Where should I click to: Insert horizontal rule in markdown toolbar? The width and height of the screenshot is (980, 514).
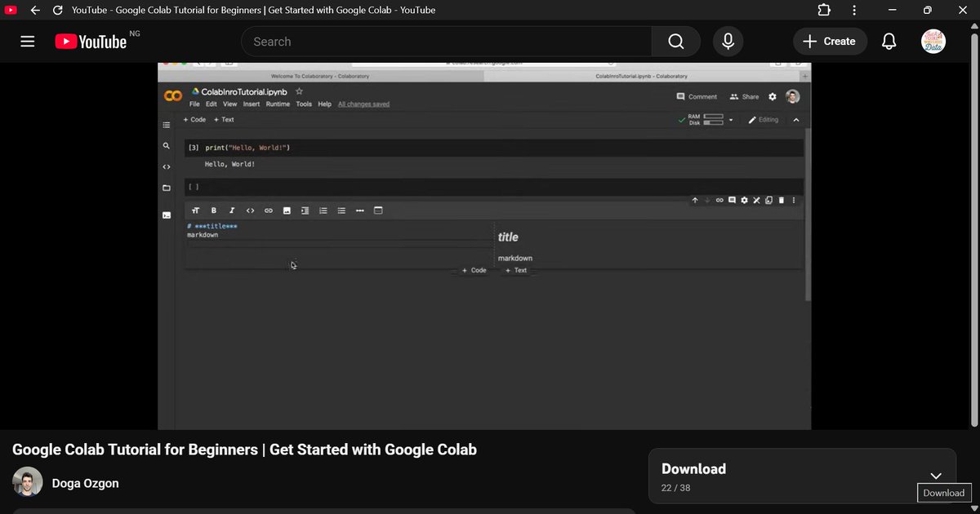pyautogui.click(x=359, y=210)
